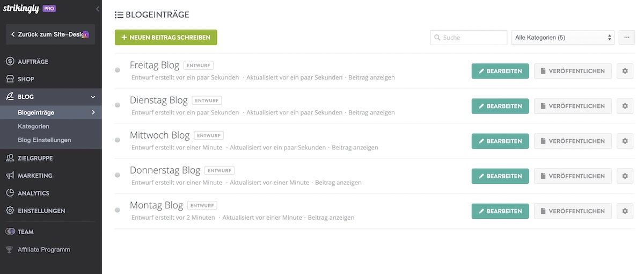The image size is (644, 274).
Task: Open the Aufträge section icon
Action: coord(10,62)
